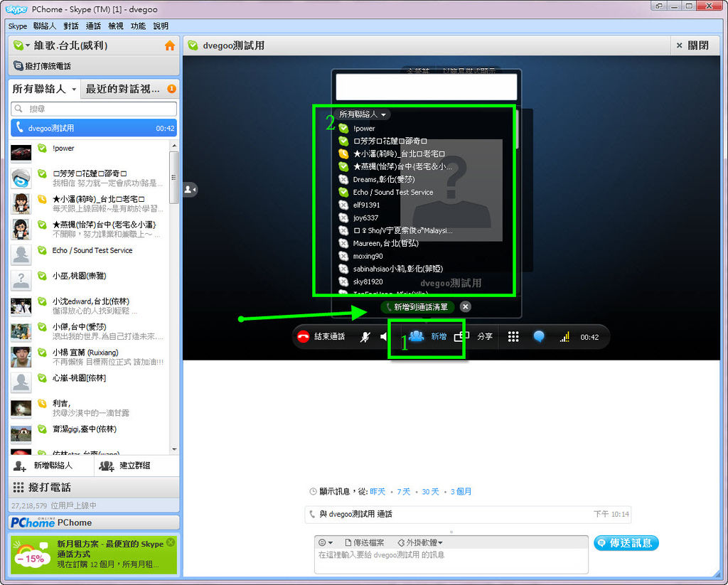This screenshot has height=585, width=728.
Task: Choose elf91391 in add-to-call popup
Action: point(366,205)
